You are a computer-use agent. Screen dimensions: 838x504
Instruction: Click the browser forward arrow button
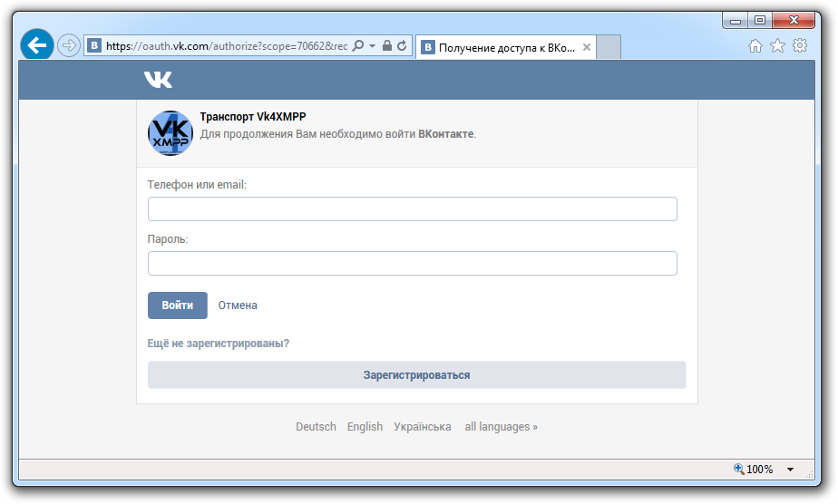pos(69,45)
